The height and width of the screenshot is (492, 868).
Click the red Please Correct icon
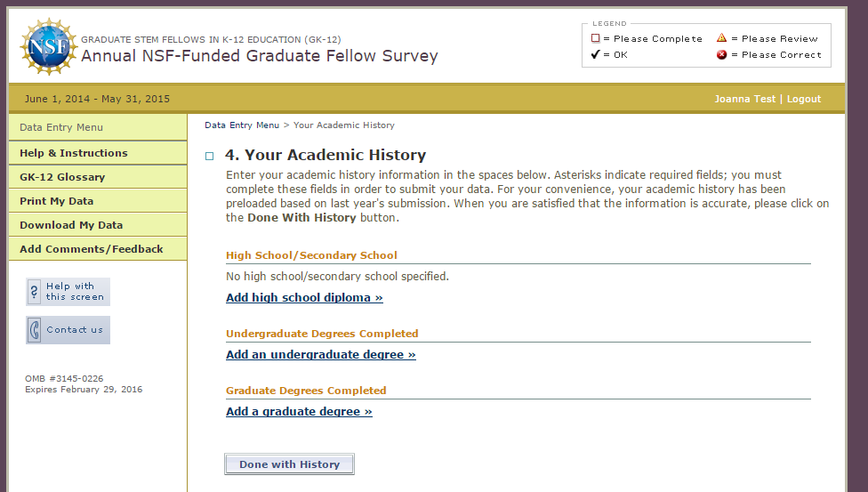(722, 55)
